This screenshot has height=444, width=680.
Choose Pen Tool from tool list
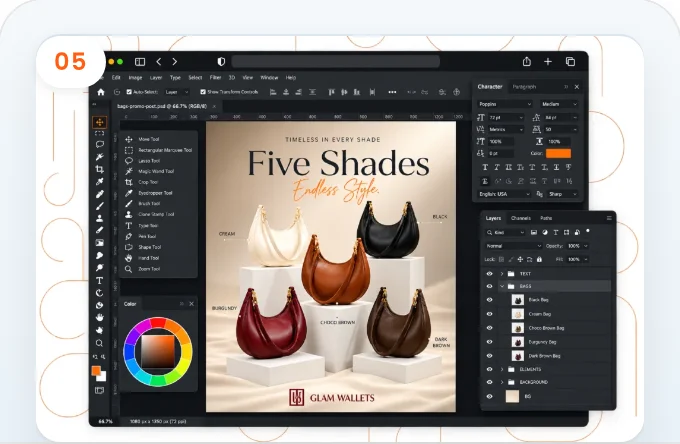(x=141, y=236)
